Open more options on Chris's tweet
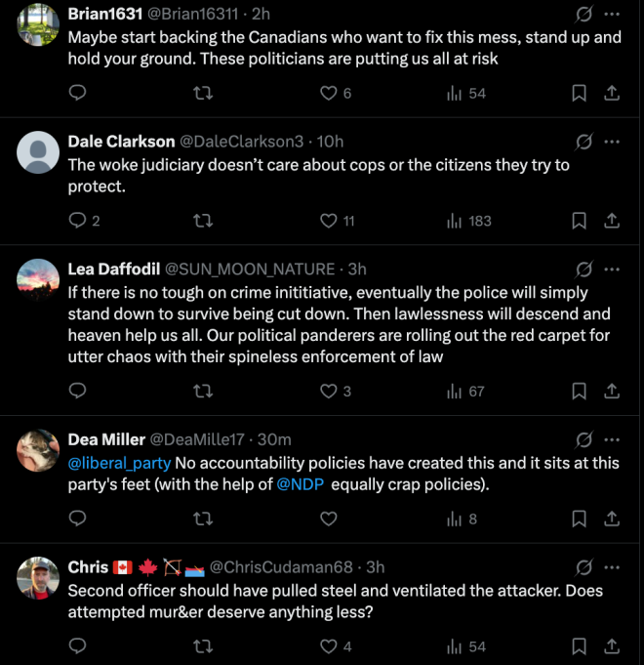644x665 pixels. coord(612,567)
